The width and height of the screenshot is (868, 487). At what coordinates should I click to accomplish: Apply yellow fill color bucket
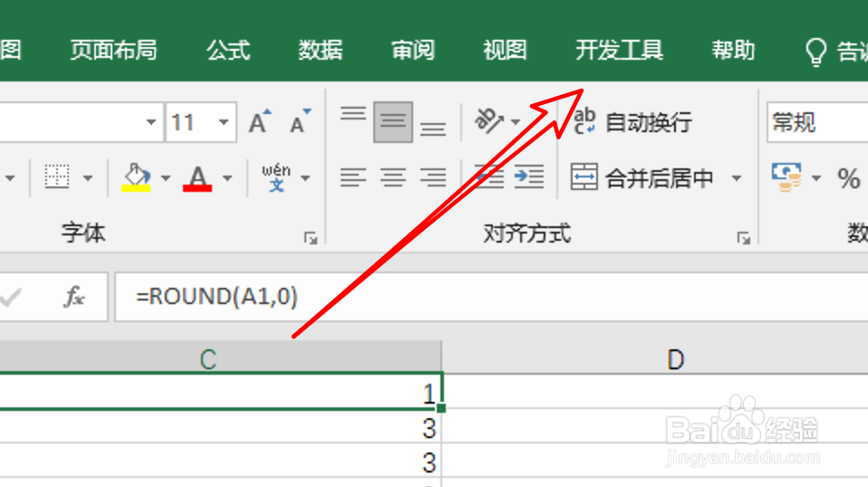pyautogui.click(x=136, y=177)
